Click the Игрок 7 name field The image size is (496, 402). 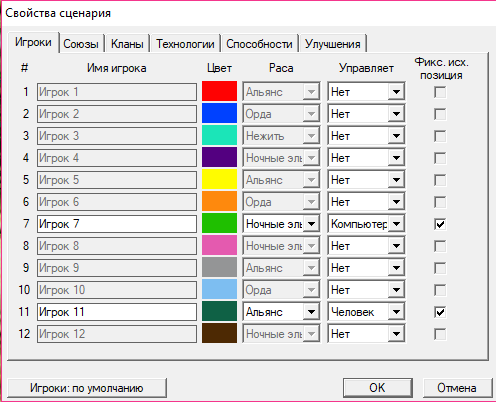[117, 224]
